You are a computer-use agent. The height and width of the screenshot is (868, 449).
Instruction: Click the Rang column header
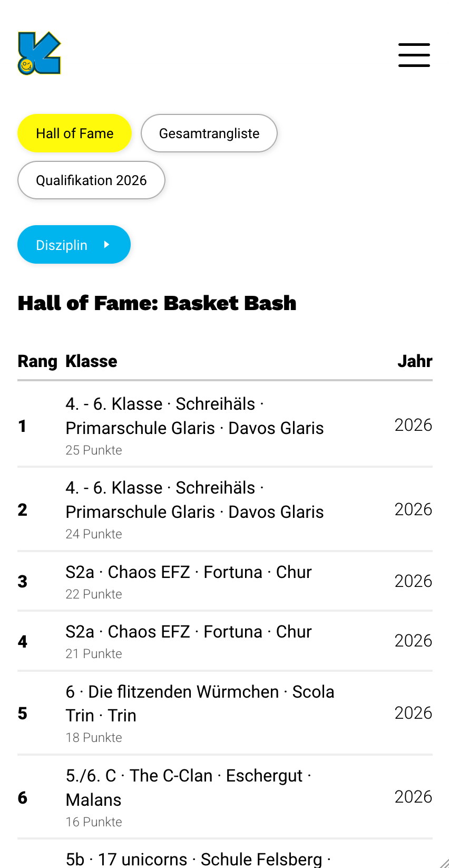coord(37,361)
